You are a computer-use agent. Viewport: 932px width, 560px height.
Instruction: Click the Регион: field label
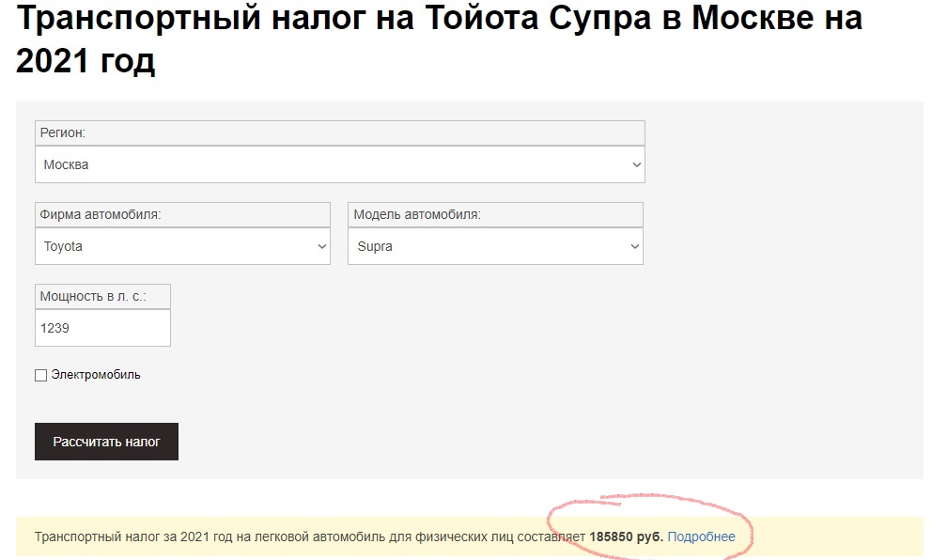click(62, 132)
